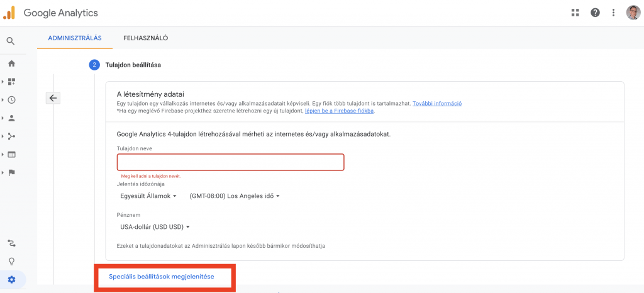Screen dimensions: 644x293
Task: Open the help question mark icon
Action: 595,13
